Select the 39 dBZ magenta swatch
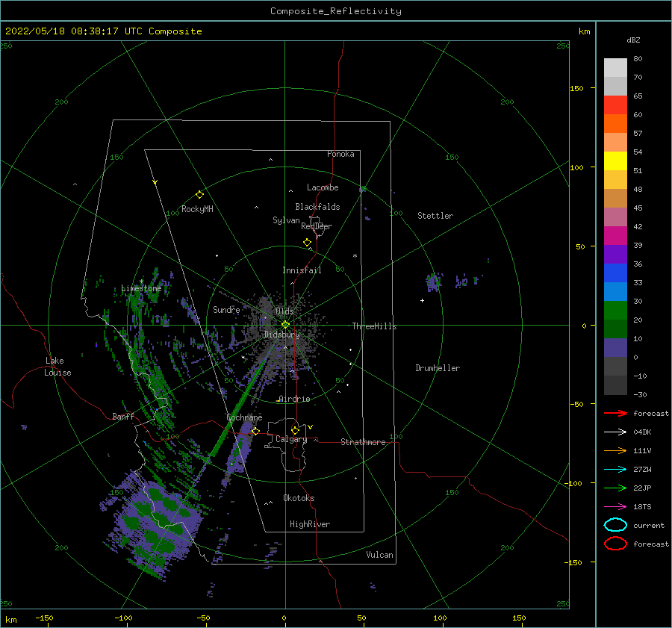672x628 pixels. pos(615,236)
